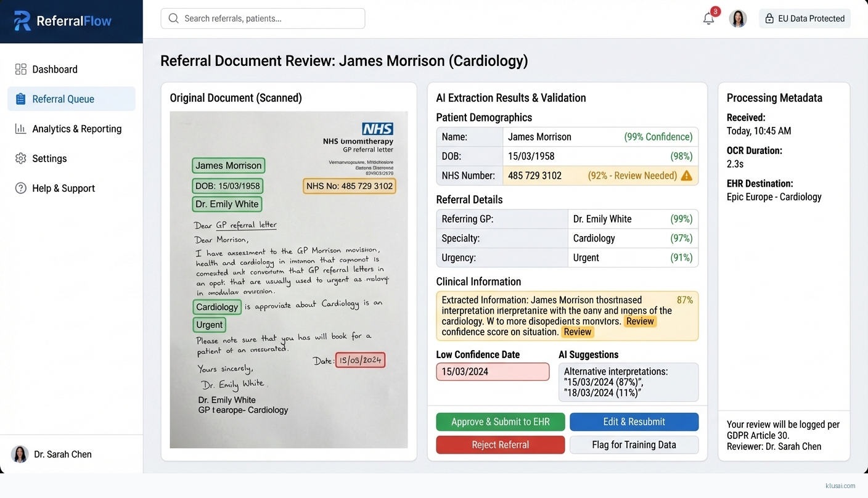Open notifications bell with red badge
Screen dimensions: 868x498
pyautogui.click(x=709, y=18)
